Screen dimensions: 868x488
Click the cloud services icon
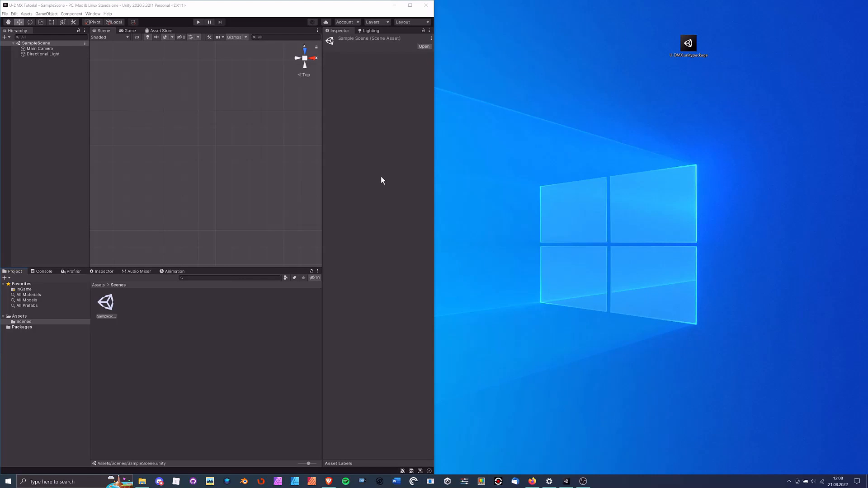[325, 22]
